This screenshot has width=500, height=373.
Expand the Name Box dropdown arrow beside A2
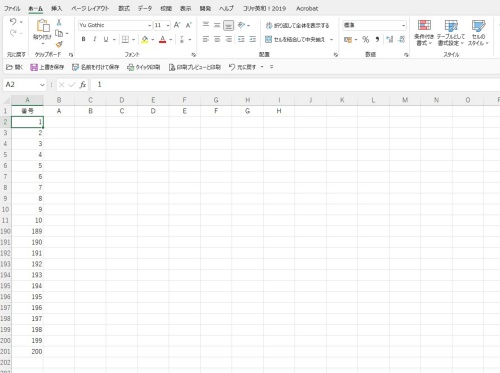(42, 85)
